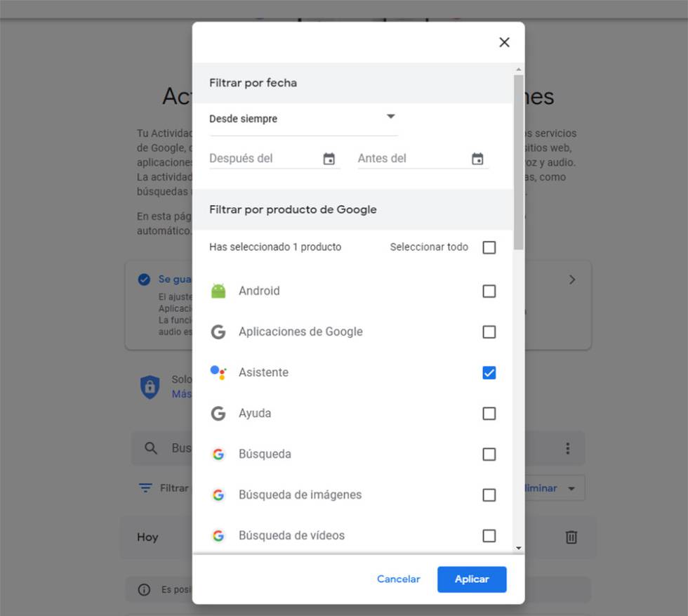Click the dialog scrollbar thumb

(x=519, y=162)
